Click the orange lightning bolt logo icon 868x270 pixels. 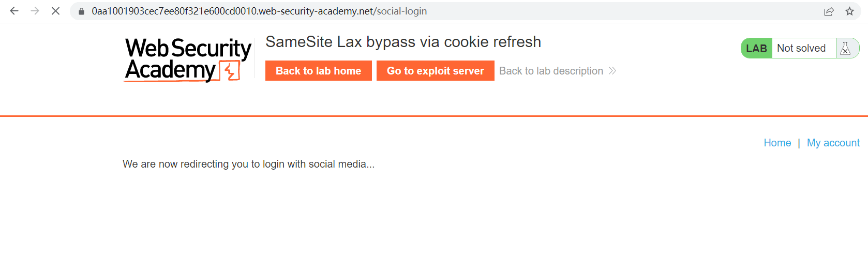230,71
